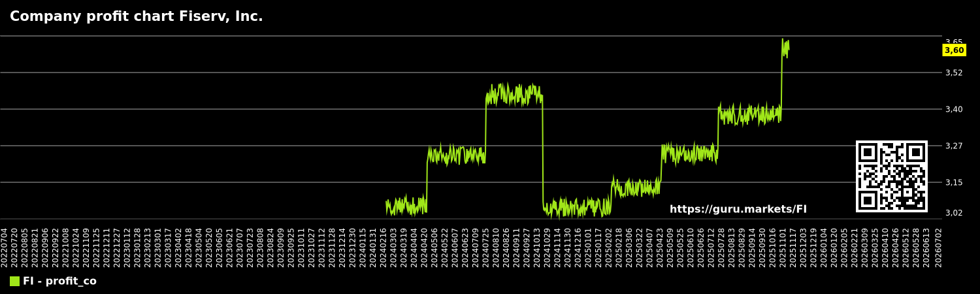Click the 20250423 date label on x-axis
Screen dimensions: 980x294
tap(660, 247)
